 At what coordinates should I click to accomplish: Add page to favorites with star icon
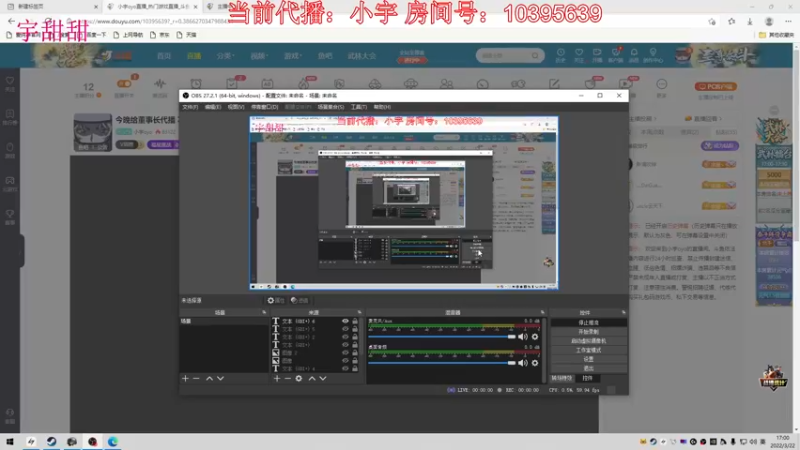[712, 21]
